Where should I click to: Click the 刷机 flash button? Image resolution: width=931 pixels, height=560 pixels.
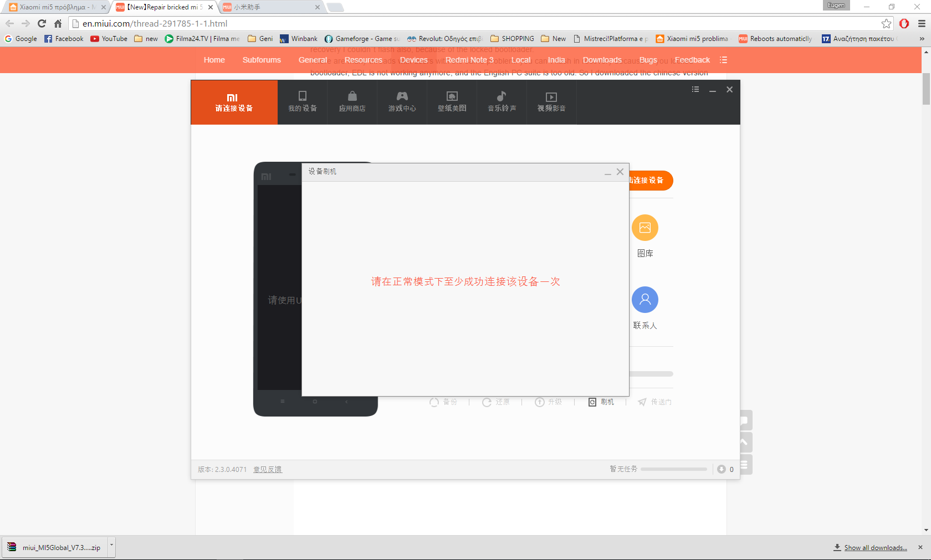[x=601, y=402]
